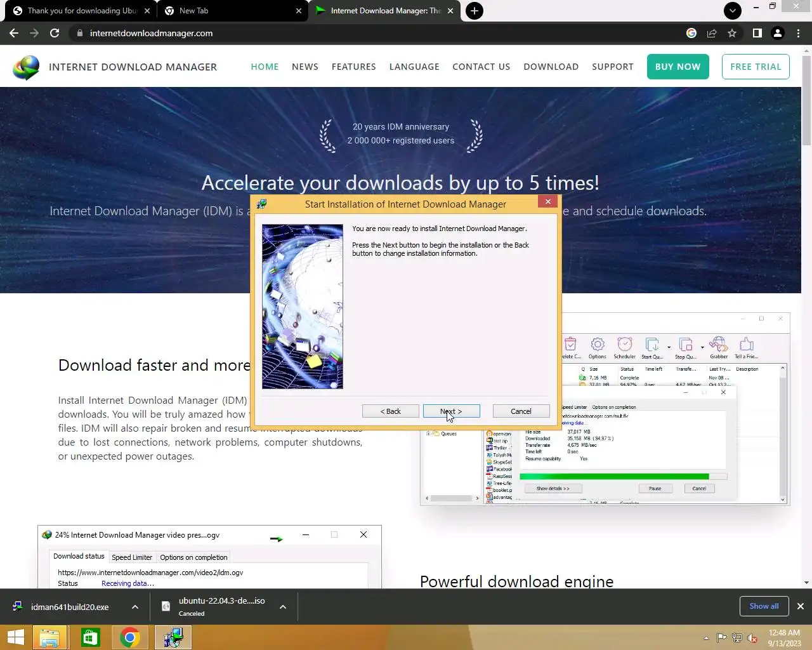The width and height of the screenshot is (812, 650).
Task: Click the forward navigation arrow
Action: 34,33
